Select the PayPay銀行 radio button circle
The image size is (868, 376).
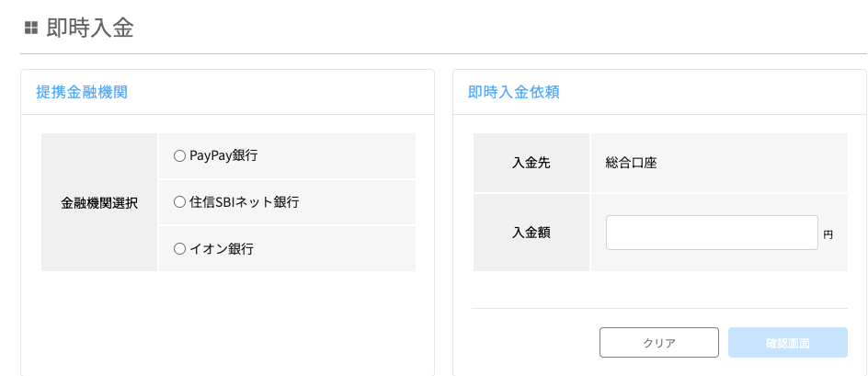click(179, 156)
